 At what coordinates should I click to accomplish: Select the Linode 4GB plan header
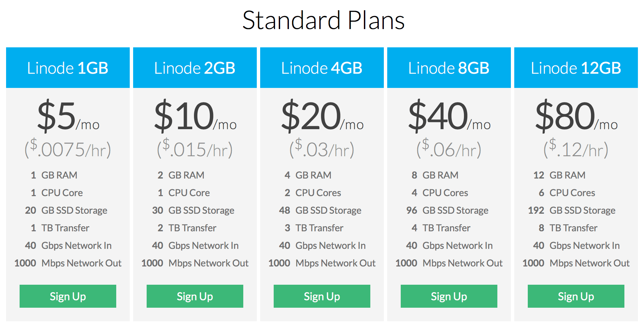coord(322,68)
